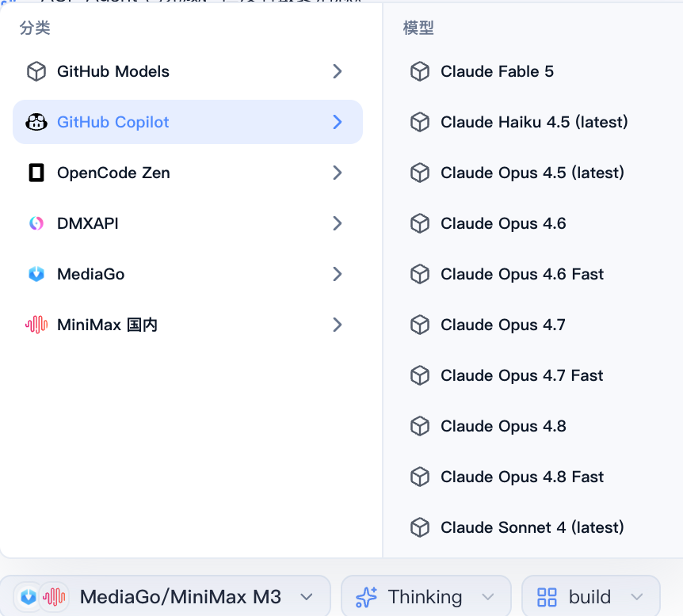Click the cube icon beside Claude Sonnet 4 (latest)

(420, 527)
